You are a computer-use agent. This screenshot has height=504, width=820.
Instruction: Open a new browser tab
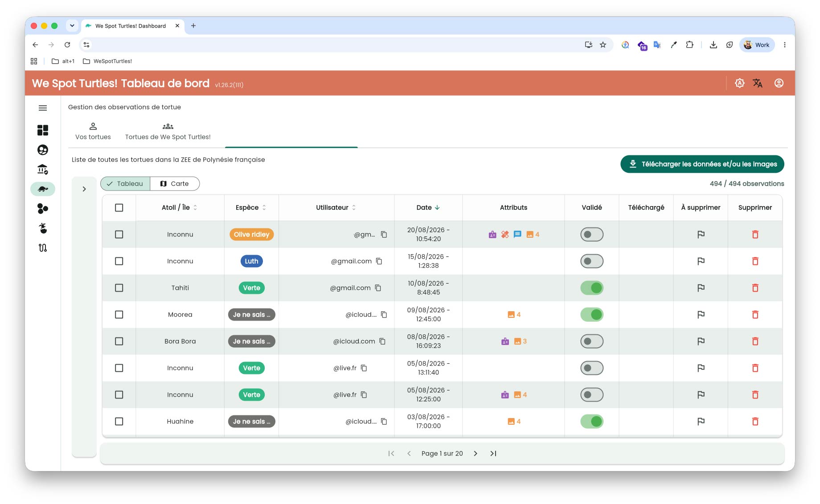(193, 26)
